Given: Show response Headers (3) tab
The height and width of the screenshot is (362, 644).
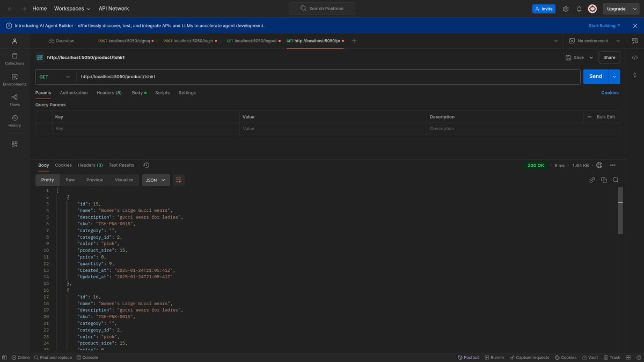Looking at the screenshot, I should pos(90,165).
